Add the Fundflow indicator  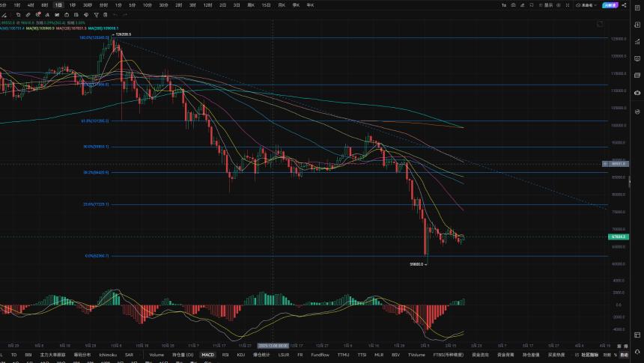[320, 355]
